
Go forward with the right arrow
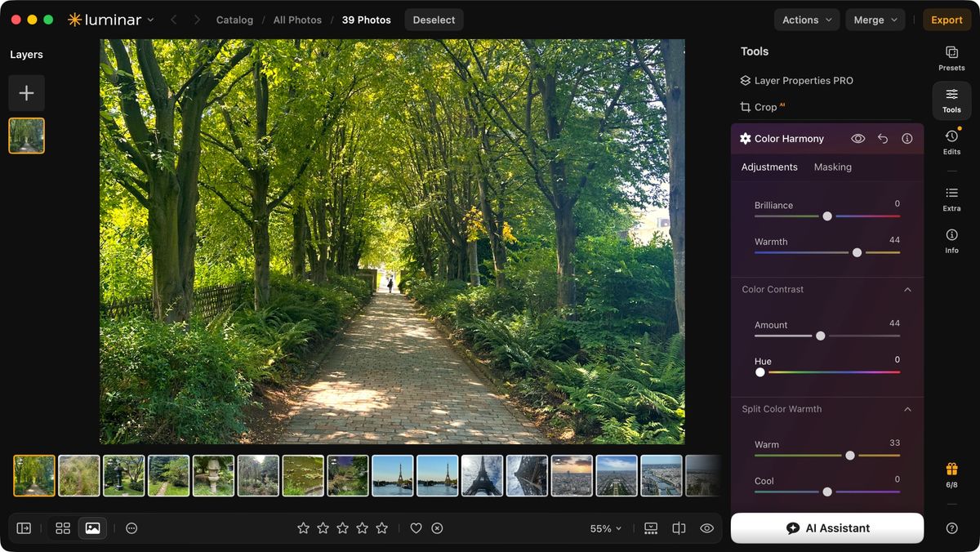click(197, 20)
